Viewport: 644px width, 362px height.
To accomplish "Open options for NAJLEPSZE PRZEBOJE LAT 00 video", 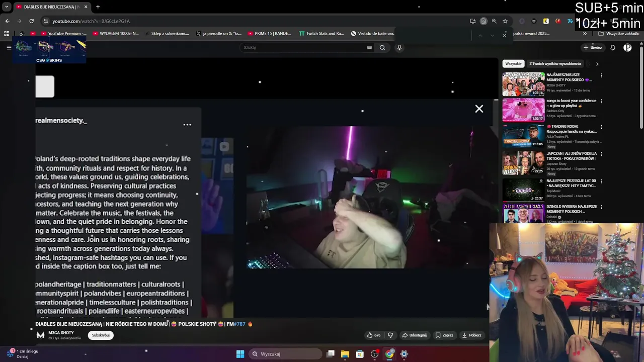I will point(601,181).
